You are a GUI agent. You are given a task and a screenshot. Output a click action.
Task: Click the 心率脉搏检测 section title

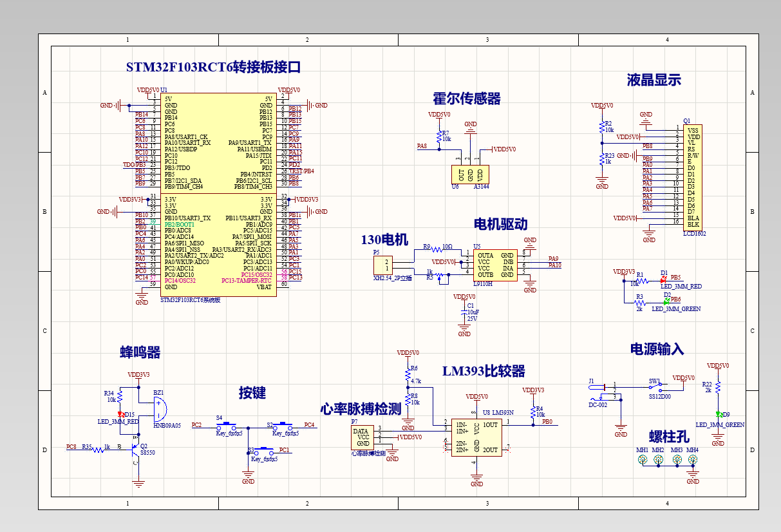361,409
